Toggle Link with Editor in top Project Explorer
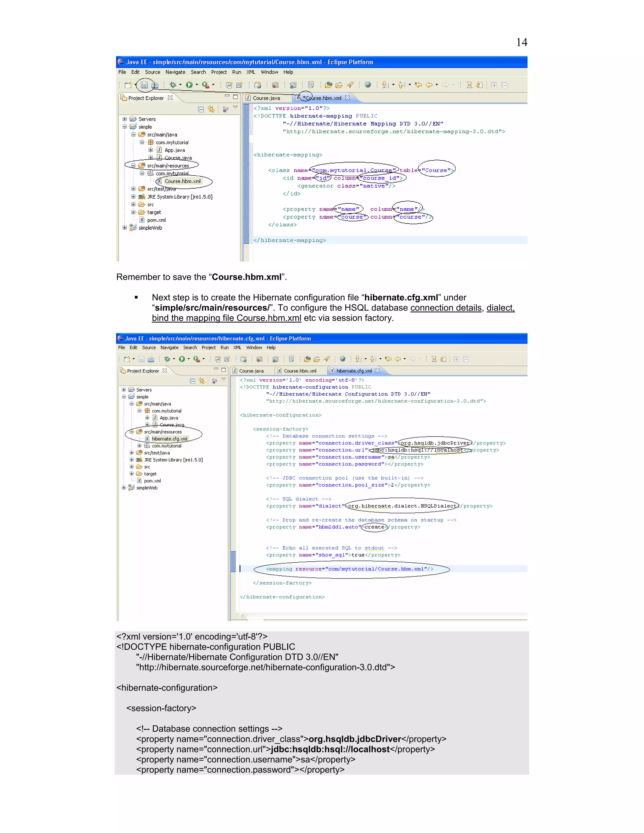Viewport: 644px width, 833px height. 211,109
